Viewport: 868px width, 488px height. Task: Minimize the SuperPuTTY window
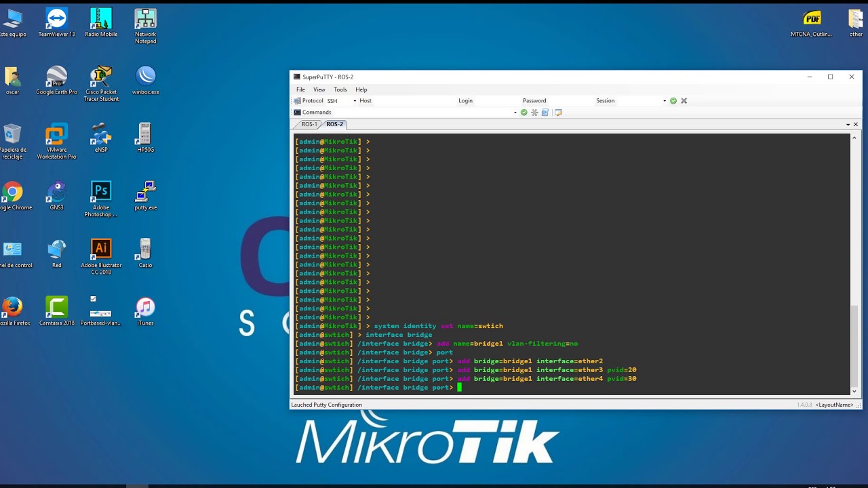809,77
